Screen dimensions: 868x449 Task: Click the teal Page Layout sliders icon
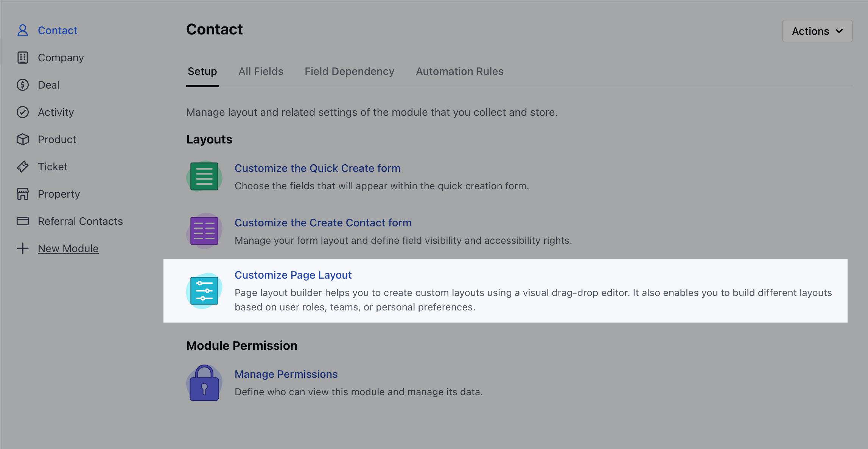click(204, 291)
